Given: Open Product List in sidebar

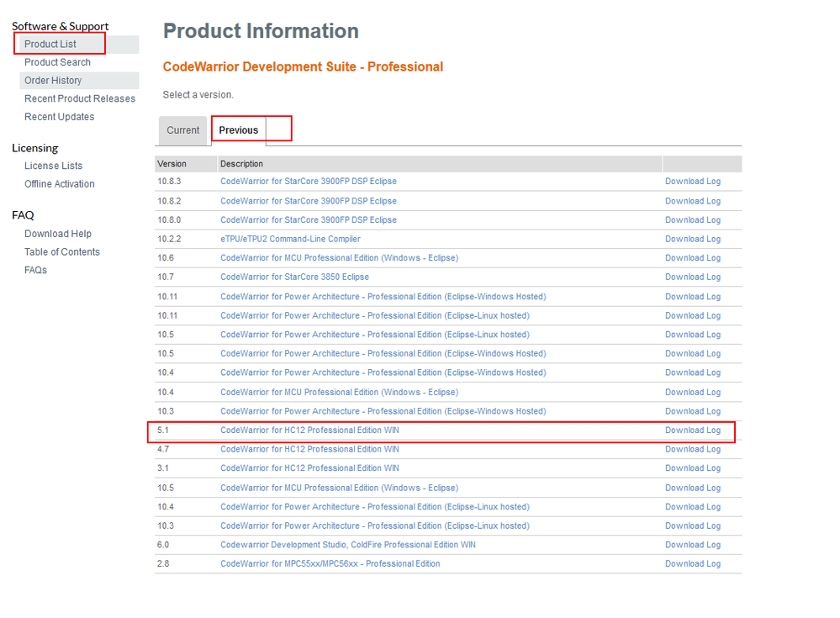Looking at the screenshot, I should tap(50, 44).
